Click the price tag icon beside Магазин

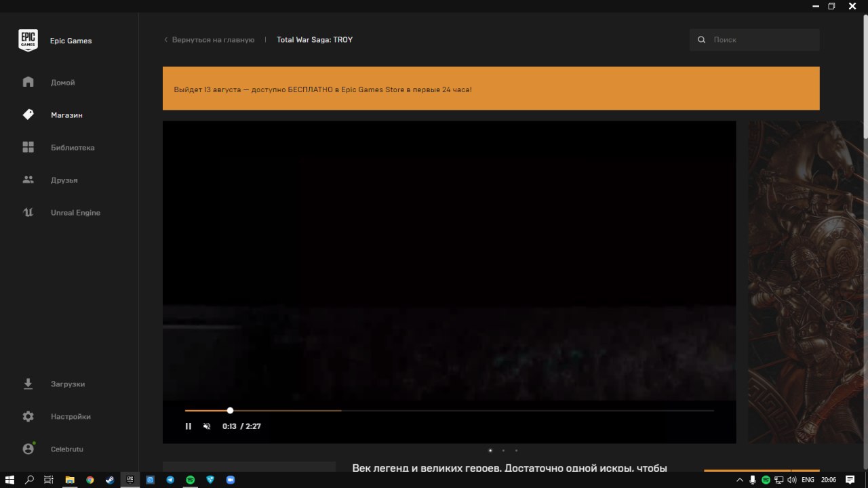[28, 115]
